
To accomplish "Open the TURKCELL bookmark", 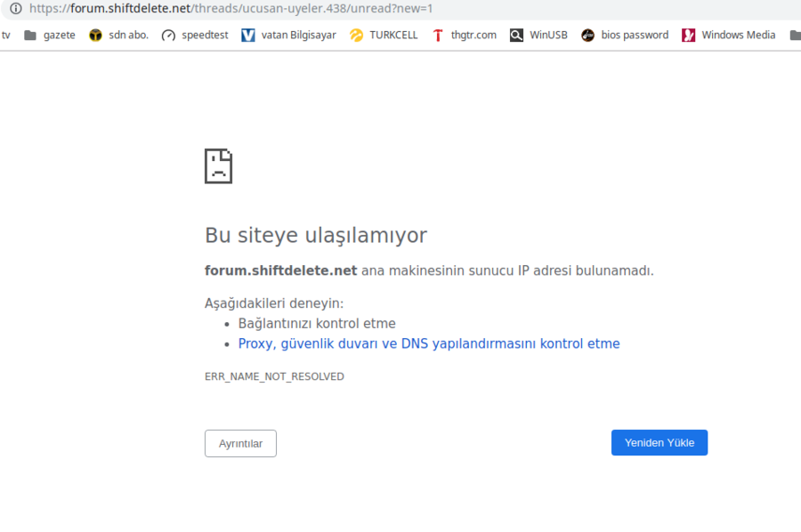I will (x=384, y=35).
